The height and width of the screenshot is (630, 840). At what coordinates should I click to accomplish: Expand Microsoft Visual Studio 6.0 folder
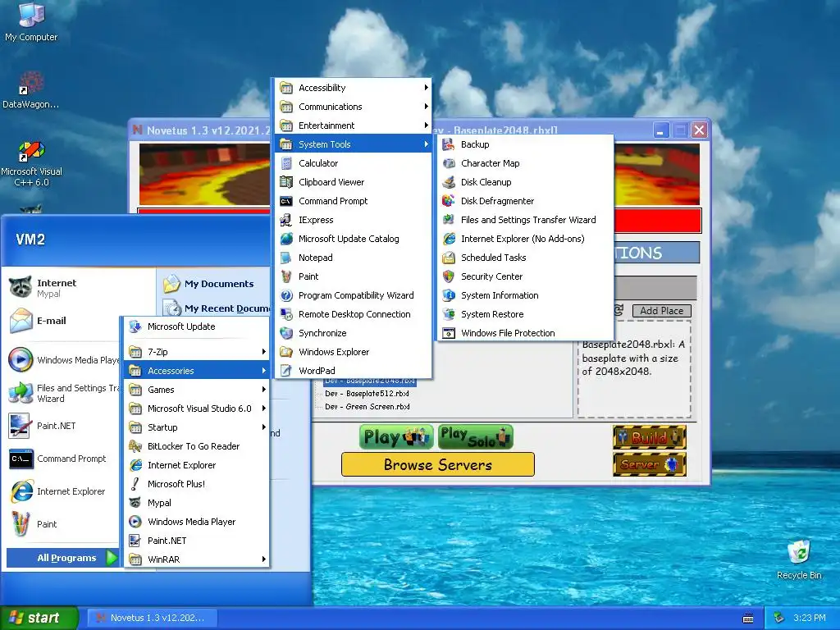pyautogui.click(x=197, y=409)
